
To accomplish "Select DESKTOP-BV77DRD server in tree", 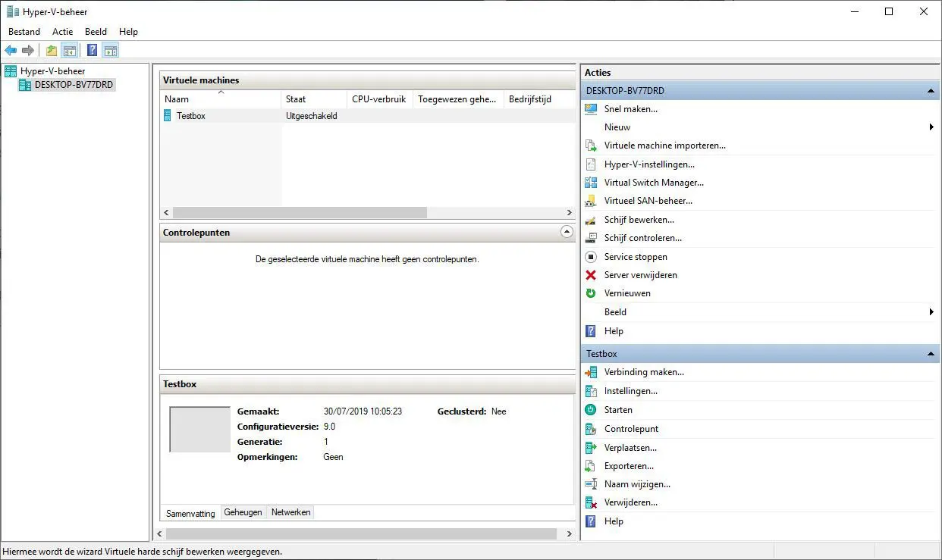I will [74, 85].
